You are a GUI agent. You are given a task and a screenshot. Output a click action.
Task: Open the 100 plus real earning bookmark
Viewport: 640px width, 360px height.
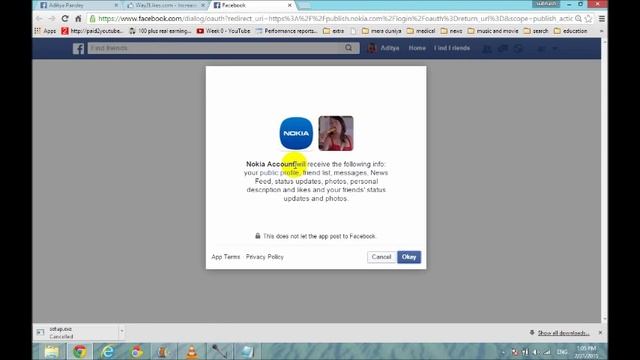160,31
